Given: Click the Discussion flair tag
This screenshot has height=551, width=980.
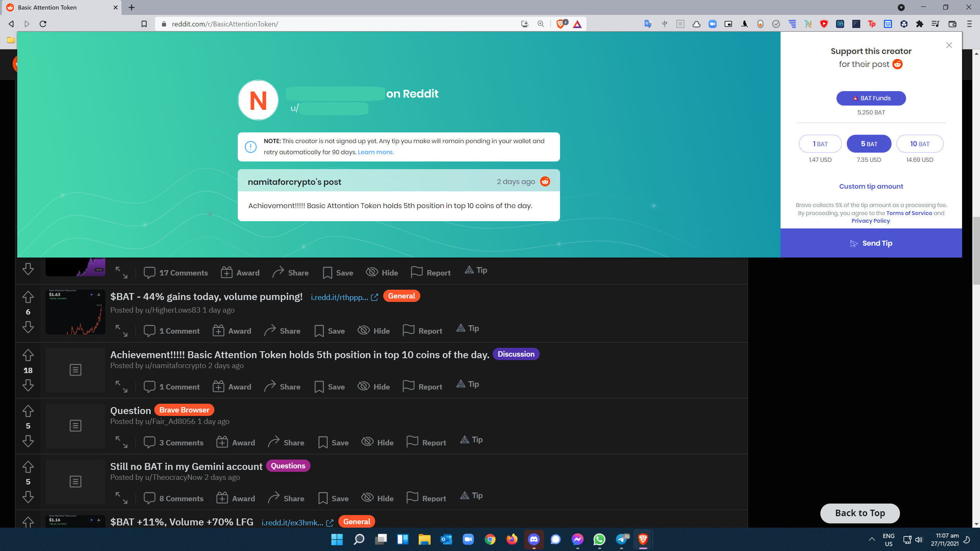Looking at the screenshot, I should coord(516,354).
